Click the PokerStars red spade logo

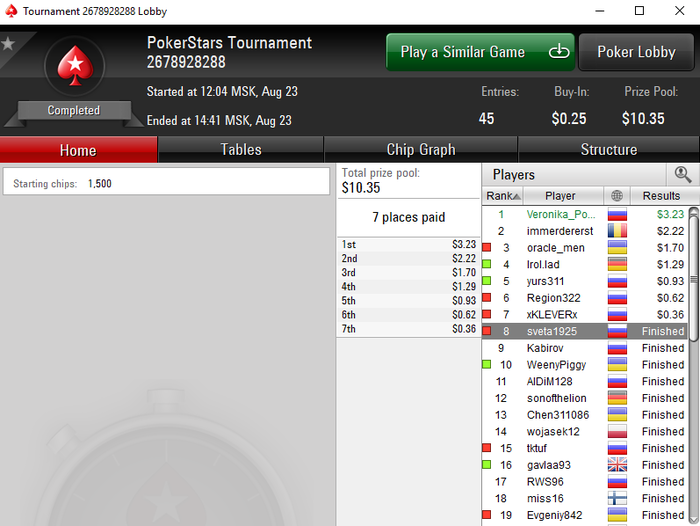(75, 66)
